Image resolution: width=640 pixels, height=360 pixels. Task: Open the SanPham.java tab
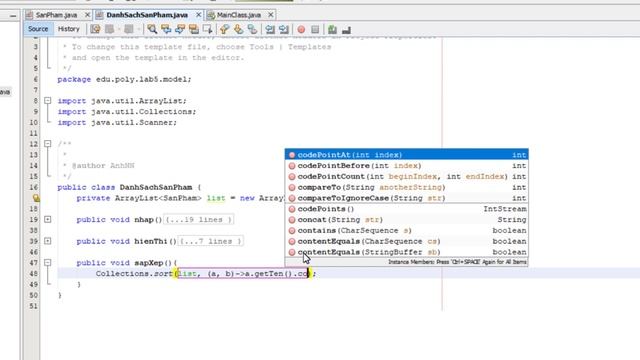click(x=56, y=15)
